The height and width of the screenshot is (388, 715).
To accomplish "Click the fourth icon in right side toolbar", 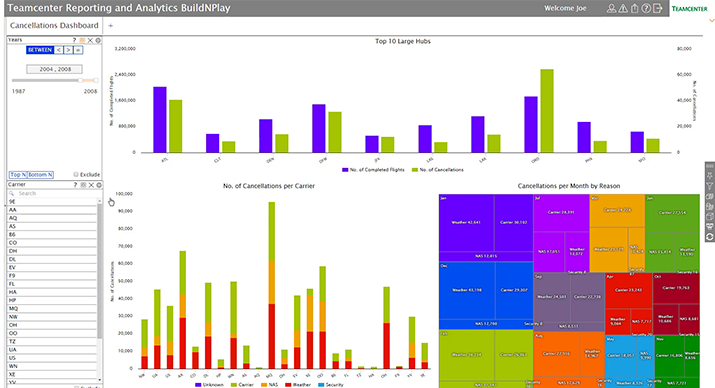I will 710,197.
